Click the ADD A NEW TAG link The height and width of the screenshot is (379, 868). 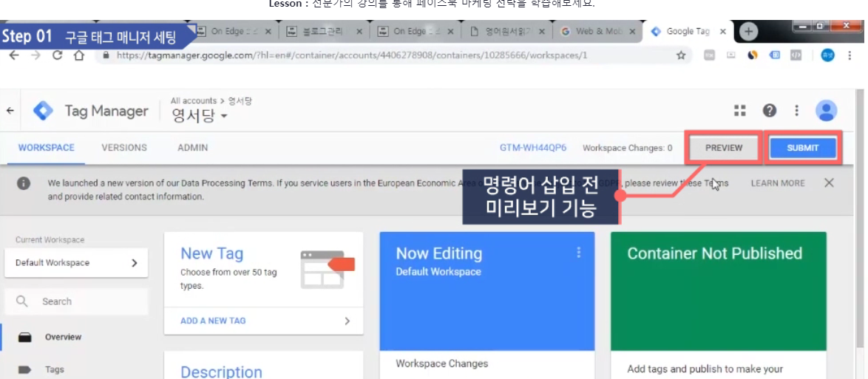[213, 321]
